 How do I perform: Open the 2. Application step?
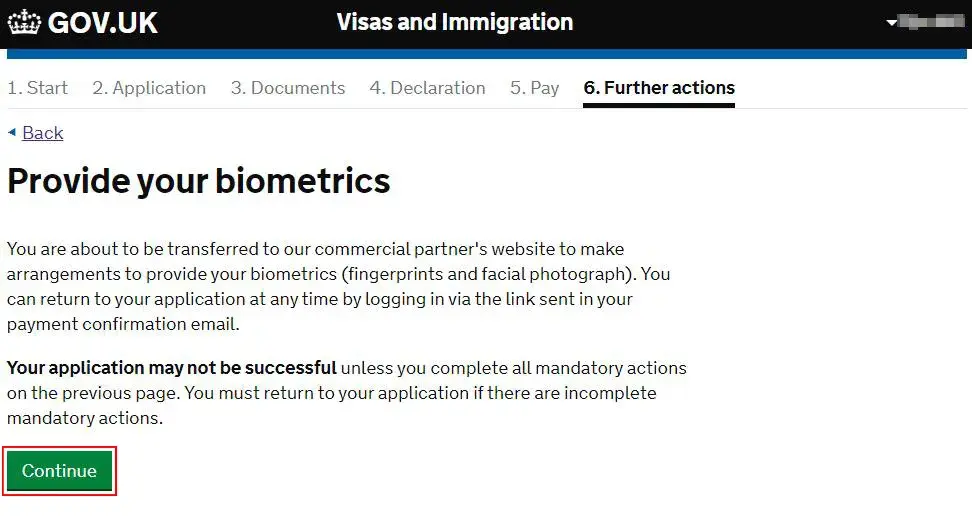tap(149, 88)
